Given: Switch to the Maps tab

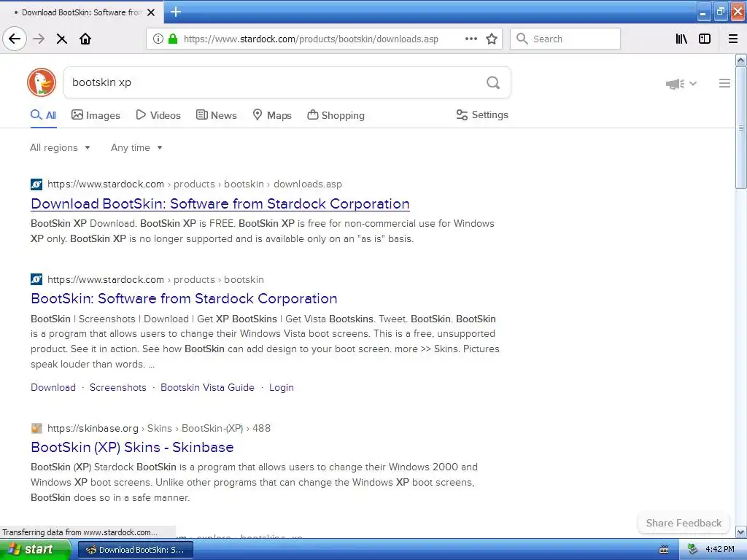Looking at the screenshot, I should point(272,115).
